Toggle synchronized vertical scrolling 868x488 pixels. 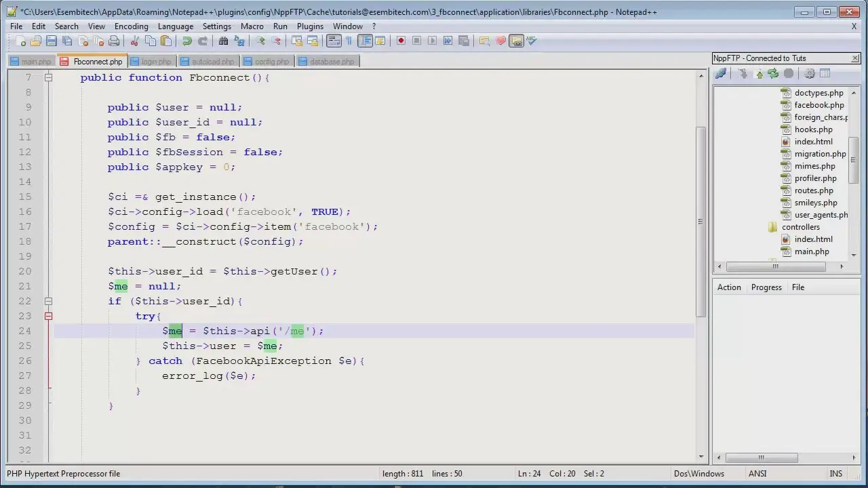297,41
